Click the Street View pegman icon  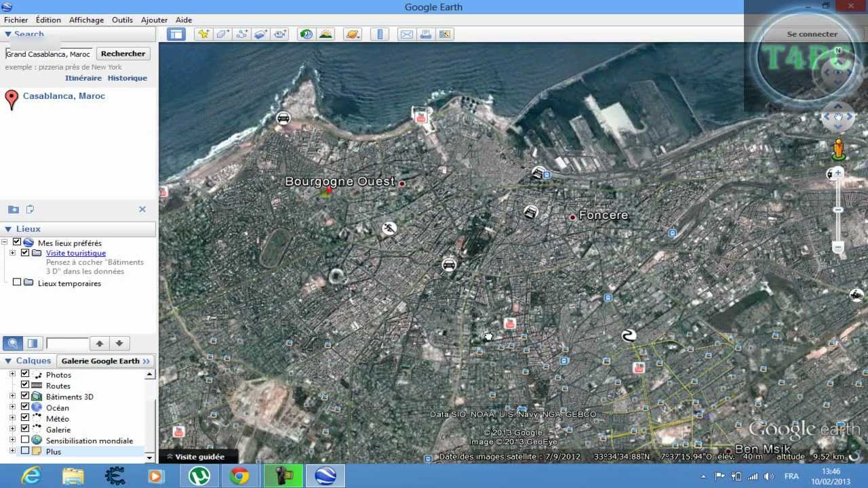(839, 149)
